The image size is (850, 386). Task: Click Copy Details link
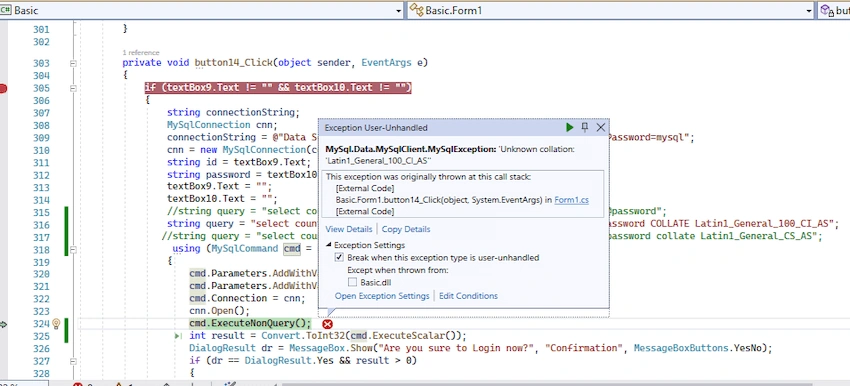pyautogui.click(x=406, y=229)
